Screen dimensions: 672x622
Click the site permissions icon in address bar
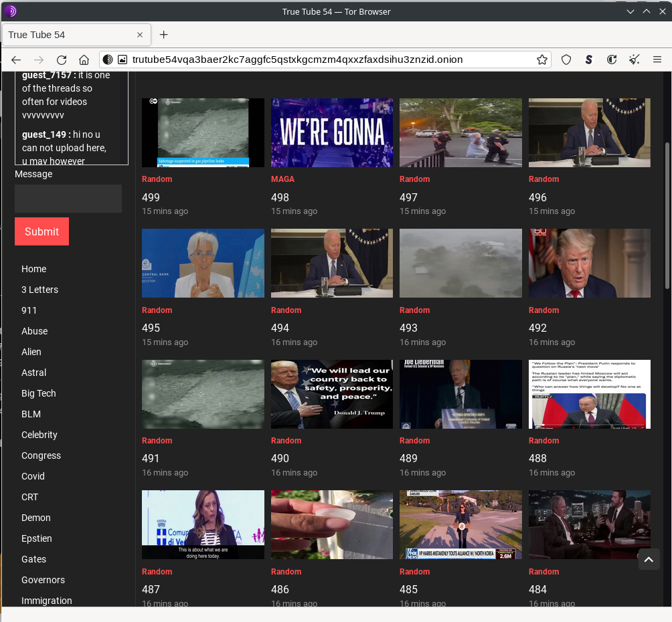pos(122,60)
